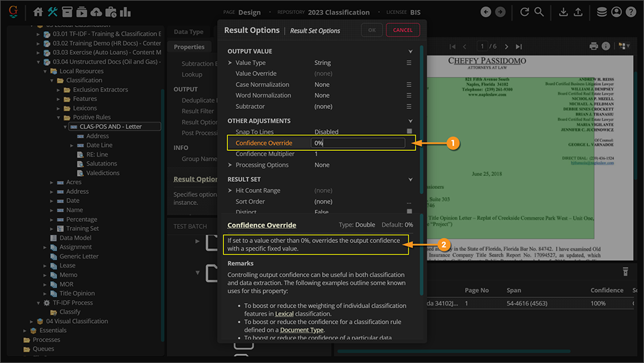Open the Home page icon
Image resolution: width=644 pixels, height=363 pixels.
tap(38, 12)
